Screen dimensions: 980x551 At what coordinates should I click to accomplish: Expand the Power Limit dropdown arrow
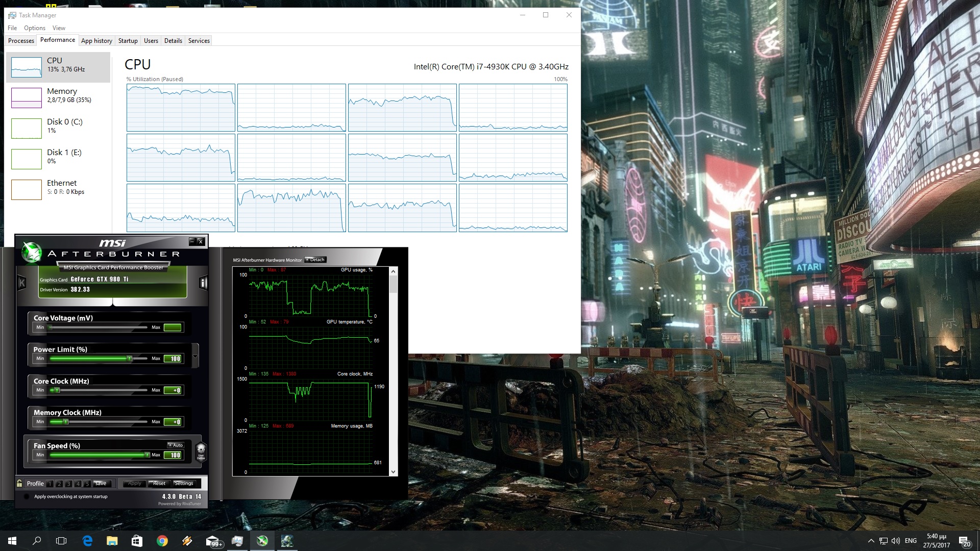[195, 355]
